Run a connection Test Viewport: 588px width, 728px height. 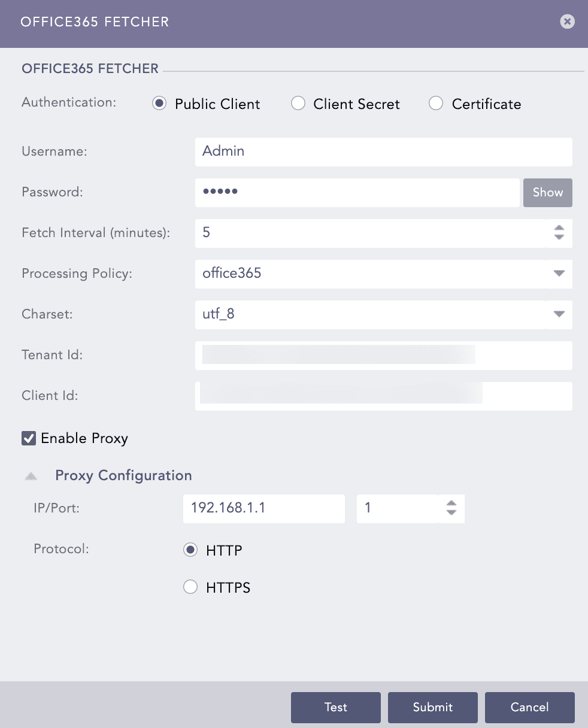point(335,707)
